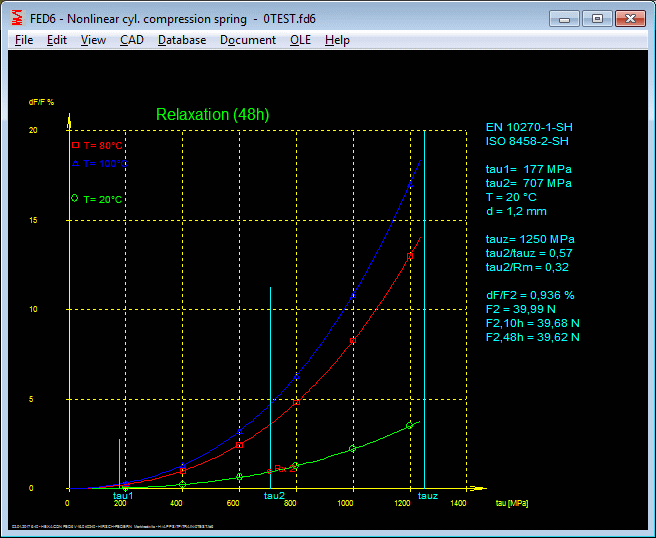
Task: Close the FED6 window
Action: tap(630, 17)
